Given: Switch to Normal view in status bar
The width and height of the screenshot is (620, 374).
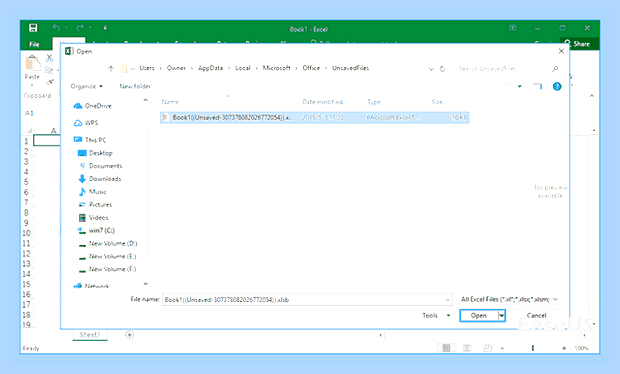Looking at the screenshot, I should pyautogui.click(x=446, y=348).
